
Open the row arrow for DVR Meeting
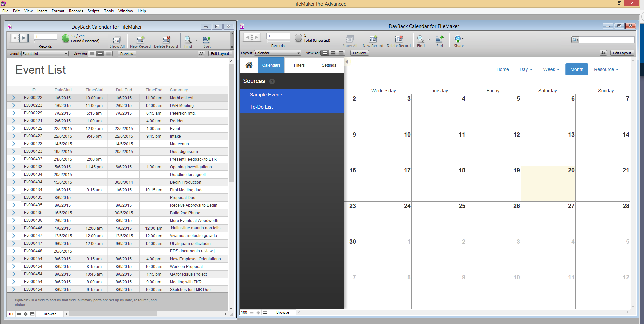[14, 105]
